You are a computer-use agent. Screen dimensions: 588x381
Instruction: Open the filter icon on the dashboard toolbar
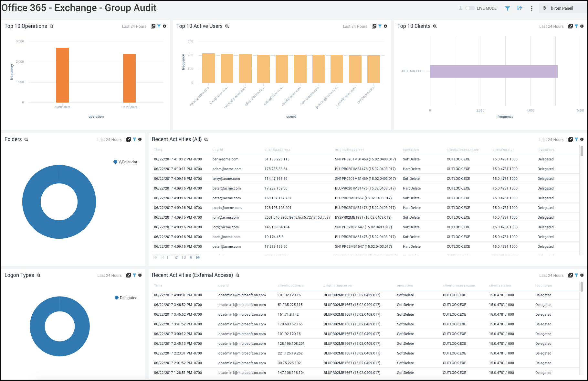pos(507,8)
